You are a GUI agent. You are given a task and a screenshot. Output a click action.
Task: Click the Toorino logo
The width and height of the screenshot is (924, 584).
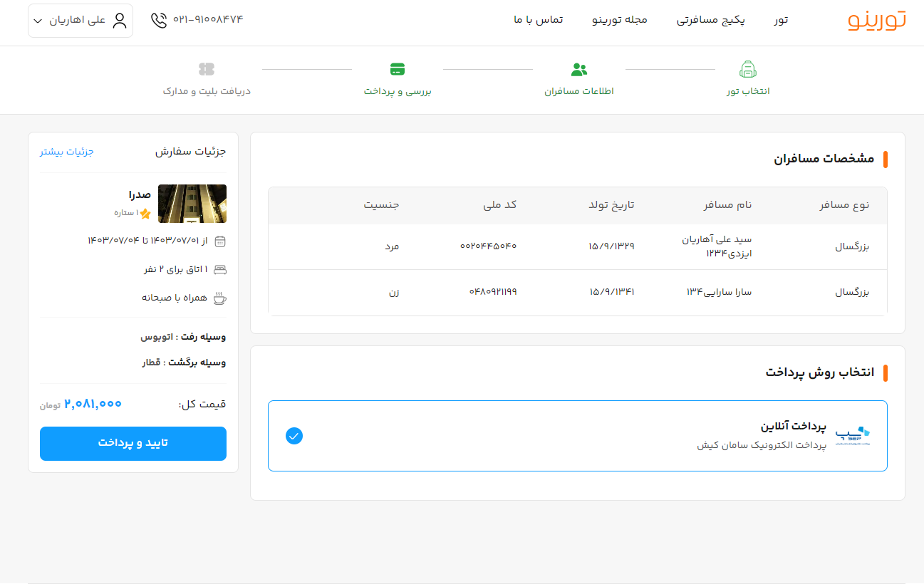point(876,20)
